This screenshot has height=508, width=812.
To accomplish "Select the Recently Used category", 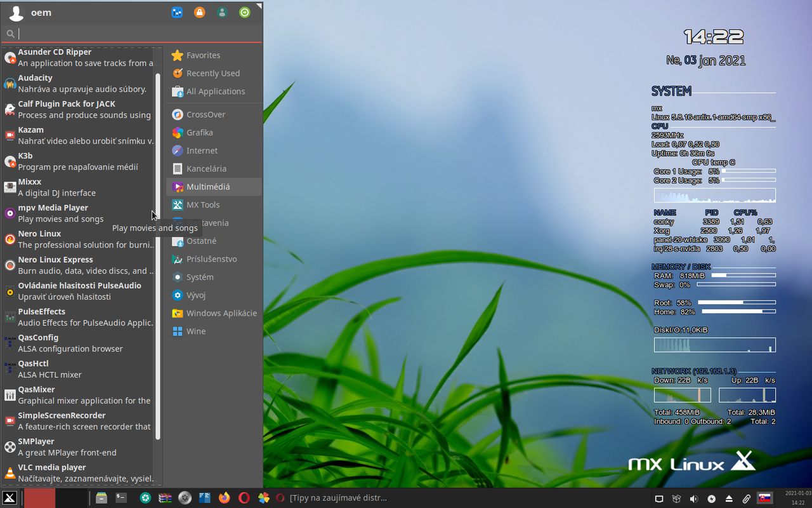I will (214, 74).
